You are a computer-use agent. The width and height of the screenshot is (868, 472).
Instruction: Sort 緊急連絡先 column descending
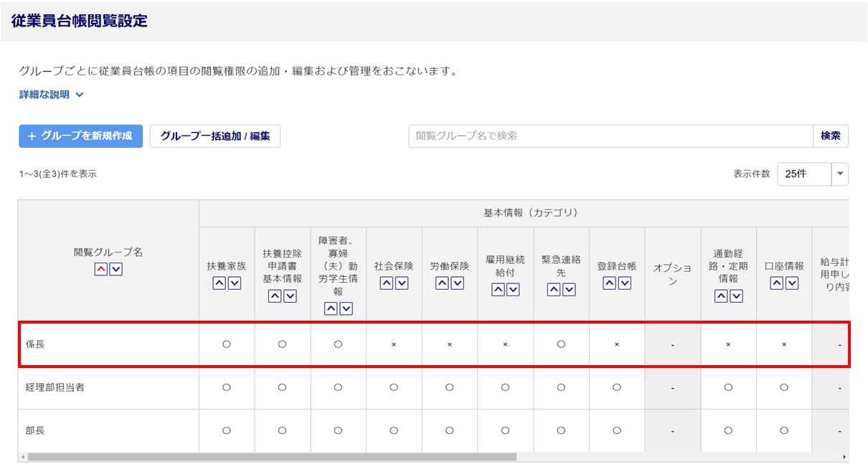[569, 290]
